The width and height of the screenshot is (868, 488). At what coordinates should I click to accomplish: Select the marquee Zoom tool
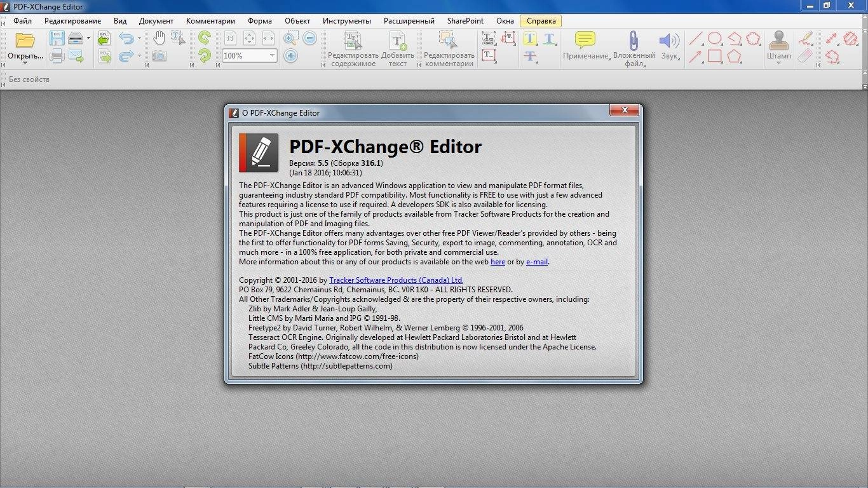(290, 38)
